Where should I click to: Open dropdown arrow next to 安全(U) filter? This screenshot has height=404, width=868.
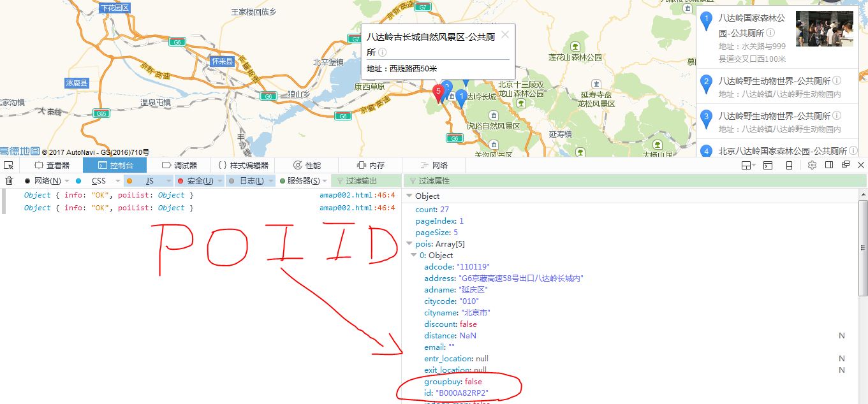(219, 181)
